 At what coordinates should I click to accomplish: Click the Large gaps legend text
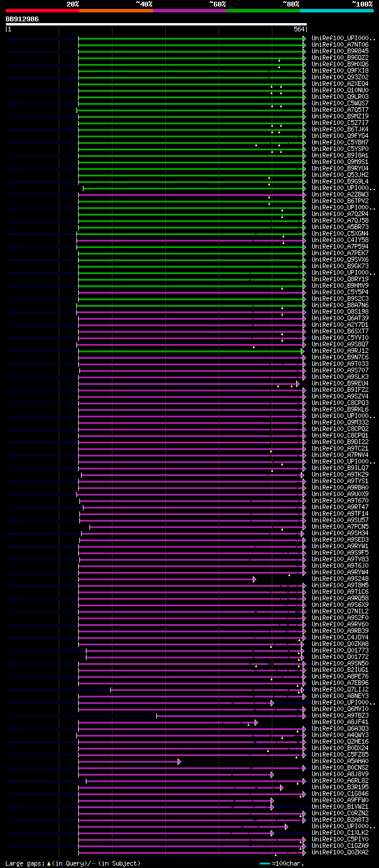(x=73, y=863)
